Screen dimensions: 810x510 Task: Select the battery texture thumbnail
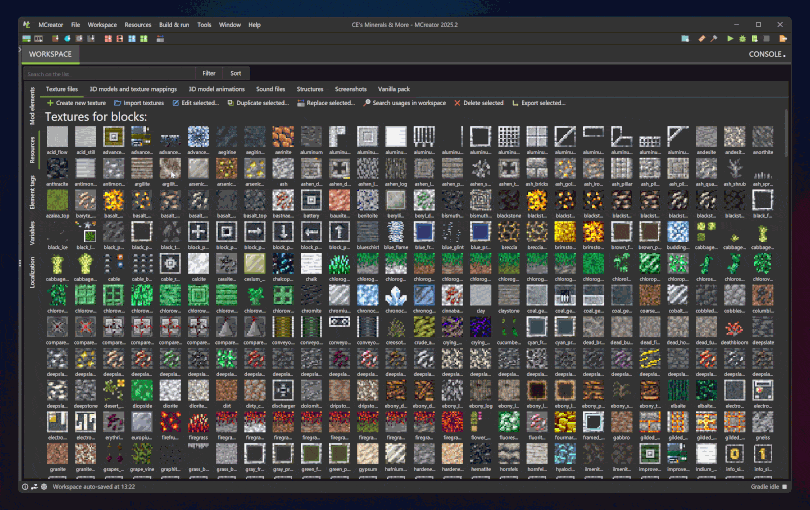[311, 200]
